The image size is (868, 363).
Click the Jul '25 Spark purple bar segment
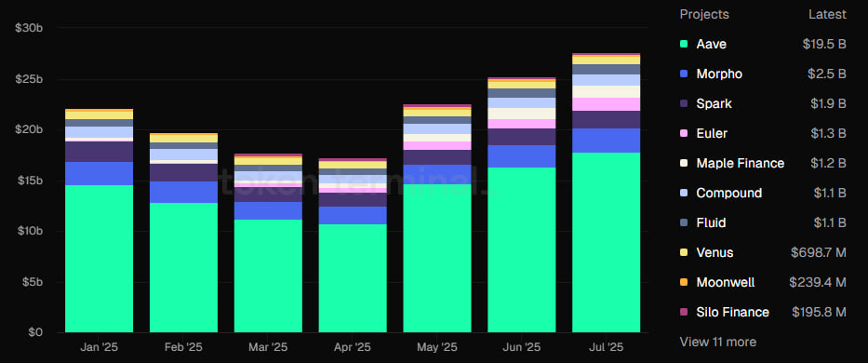[607, 120]
